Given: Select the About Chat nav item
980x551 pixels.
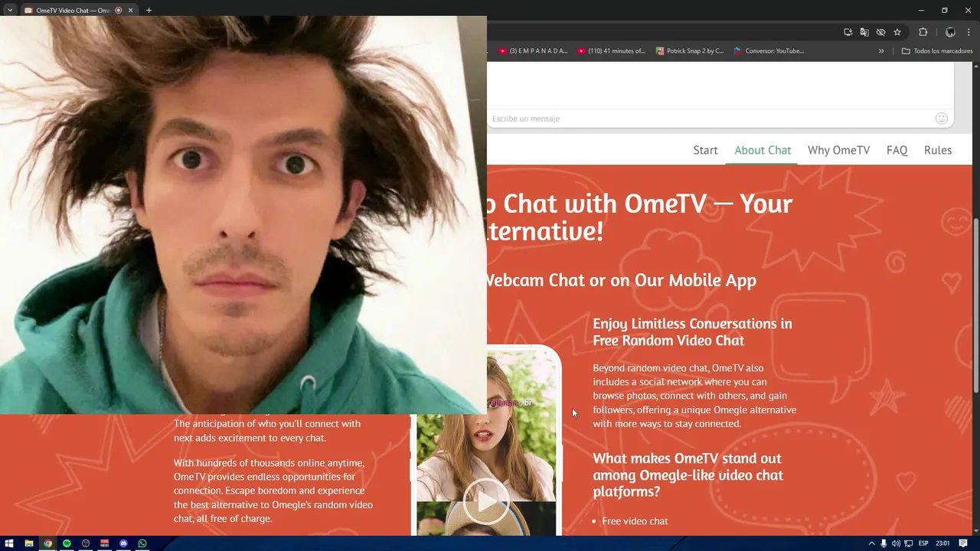Looking at the screenshot, I should [763, 150].
